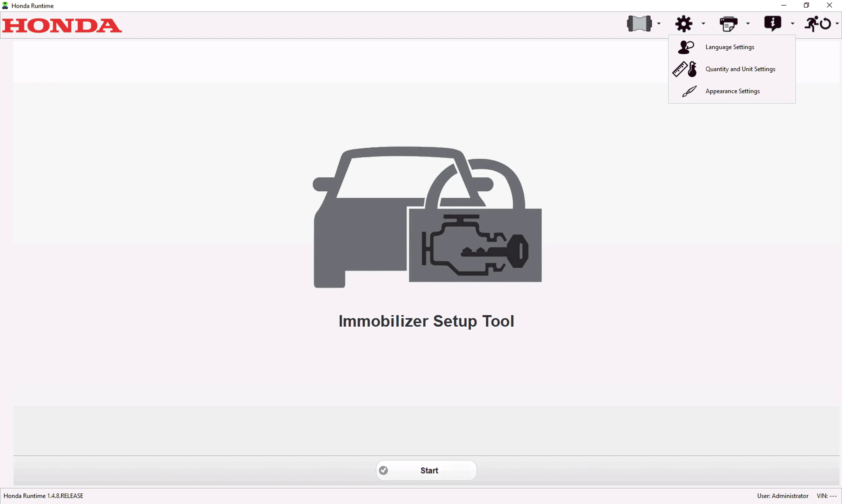Click Honda Runtime 1.4.8.RELEASE status text
Image resolution: width=842 pixels, height=504 pixels.
[43, 496]
